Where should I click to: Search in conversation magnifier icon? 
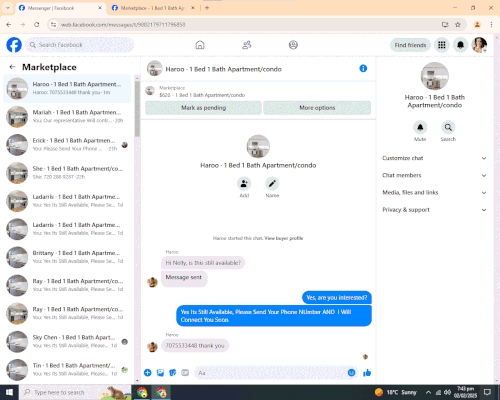[448, 127]
